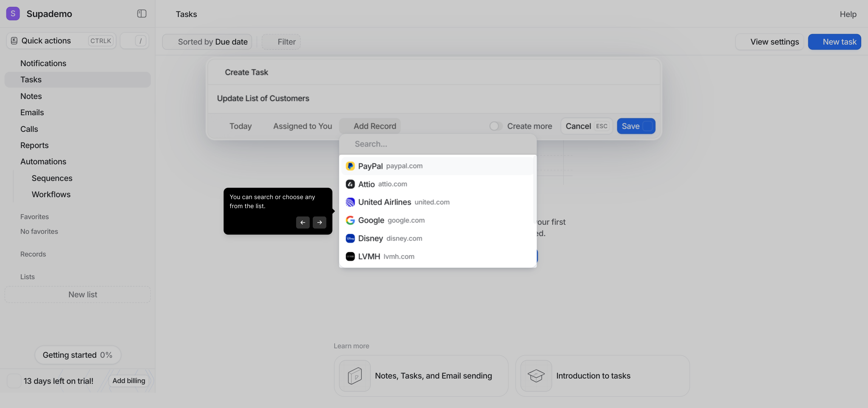Click the Filter button
The image size is (868, 408).
pyautogui.click(x=281, y=42)
